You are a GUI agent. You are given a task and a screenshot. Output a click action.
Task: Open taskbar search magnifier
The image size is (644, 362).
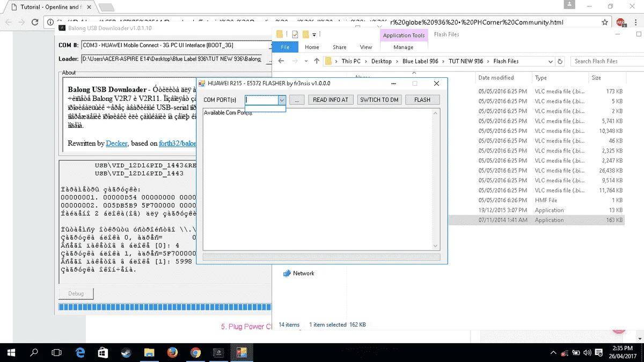click(x=34, y=352)
